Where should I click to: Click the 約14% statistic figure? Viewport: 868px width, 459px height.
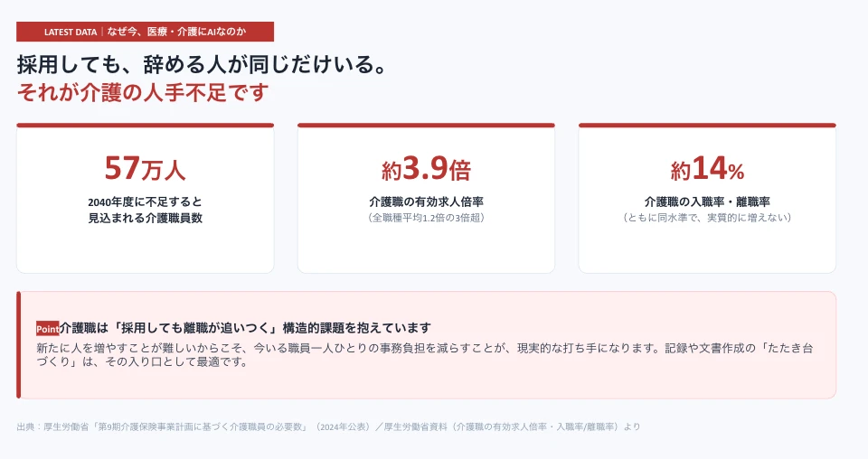[707, 168]
